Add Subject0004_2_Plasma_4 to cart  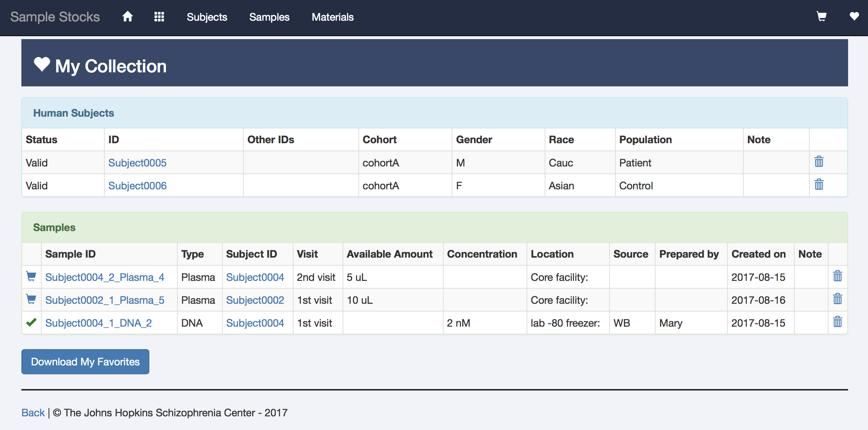point(31,276)
